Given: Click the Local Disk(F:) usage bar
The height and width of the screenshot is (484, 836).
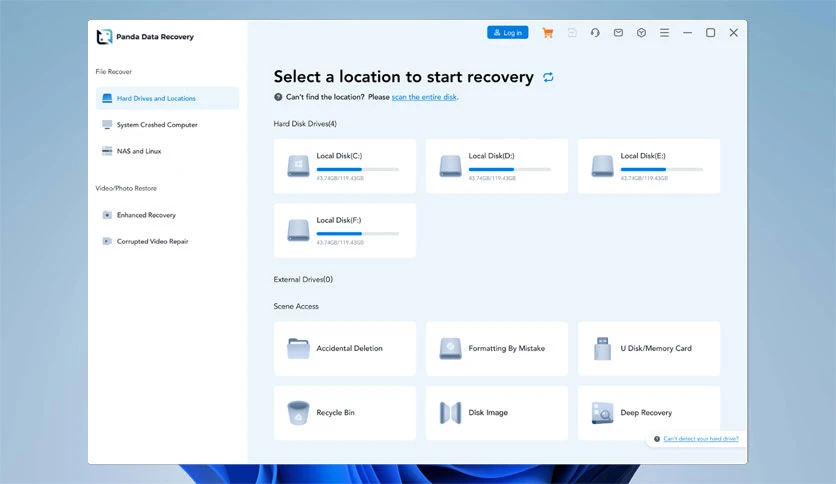Looking at the screenshot, I should 357,233.
